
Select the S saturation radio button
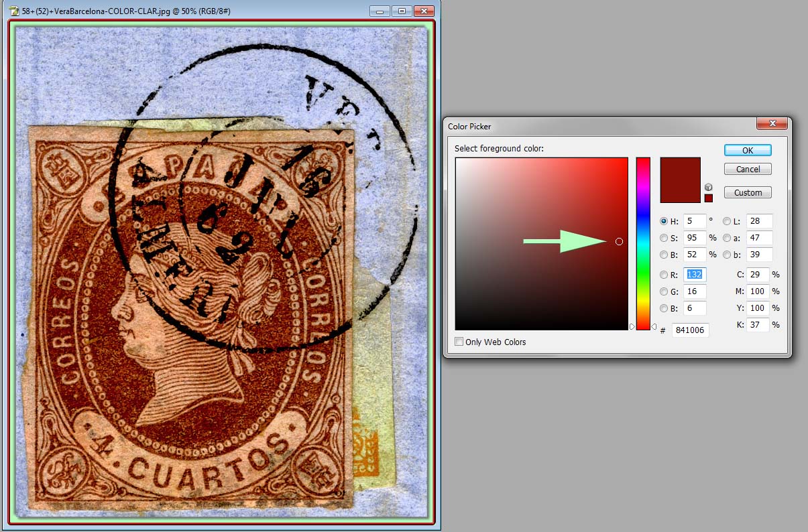[664, 238]
